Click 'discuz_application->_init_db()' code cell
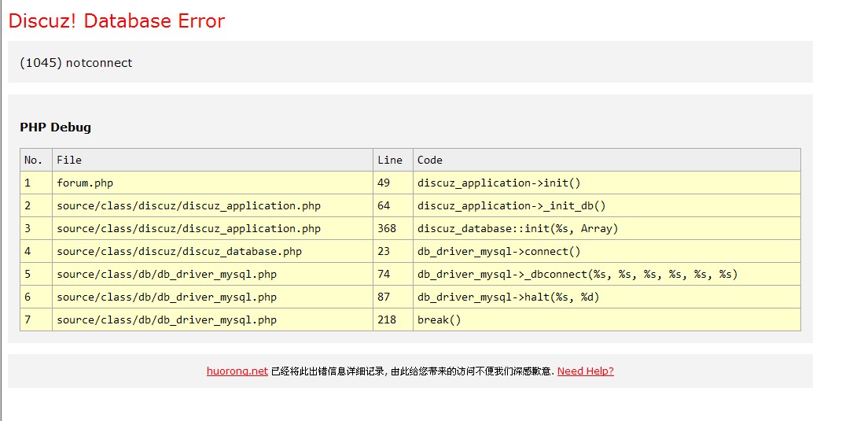Screen dimensions: 868x421 pos(607,205)
